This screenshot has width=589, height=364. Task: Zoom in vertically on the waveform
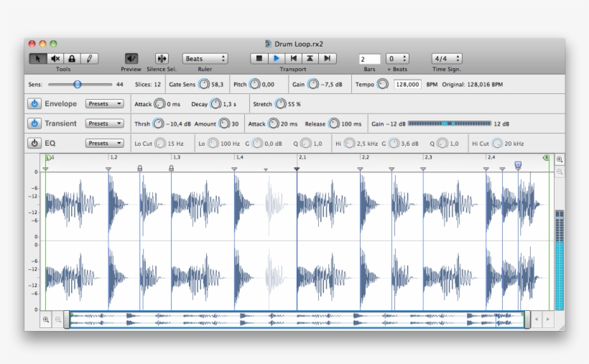tap(560, 160)
